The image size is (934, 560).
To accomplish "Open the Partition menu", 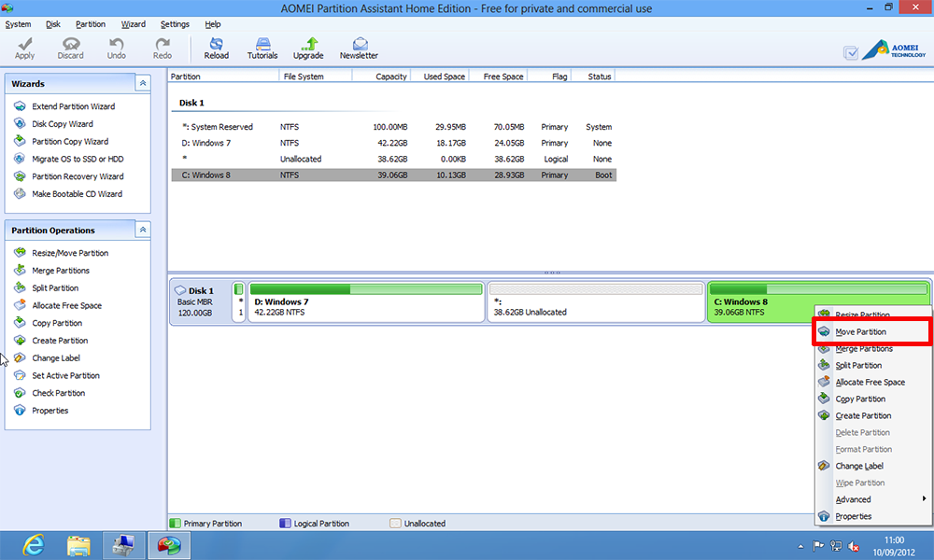I will click(x=91, y=24).
